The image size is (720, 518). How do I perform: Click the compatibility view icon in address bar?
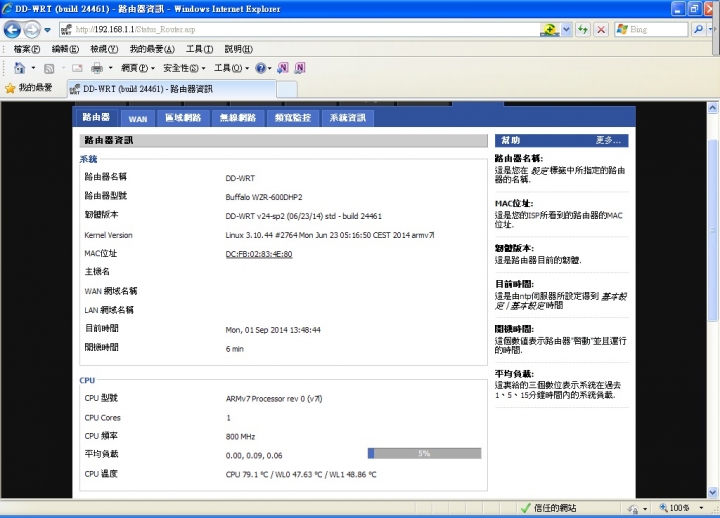(x=550, y=29)
